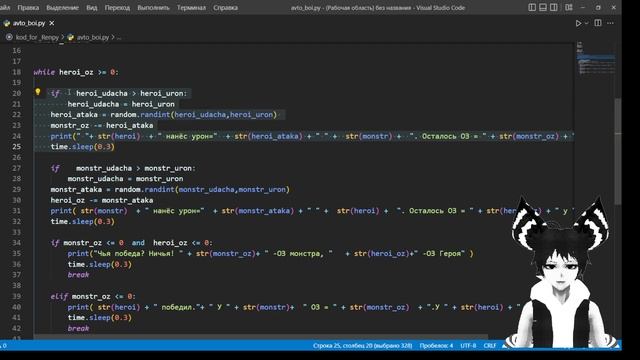Click line number 34 in the gutter
The image size is (640, 360).
16,242
